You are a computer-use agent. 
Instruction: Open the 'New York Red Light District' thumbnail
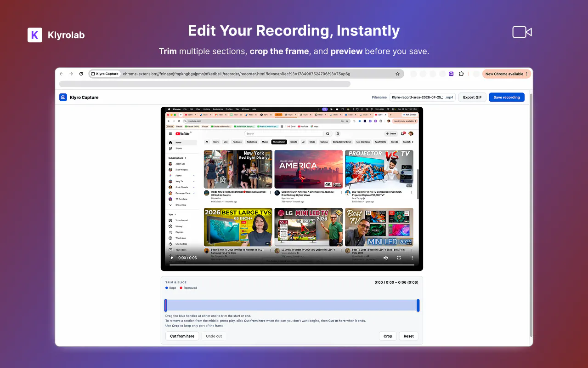(238, 169)
